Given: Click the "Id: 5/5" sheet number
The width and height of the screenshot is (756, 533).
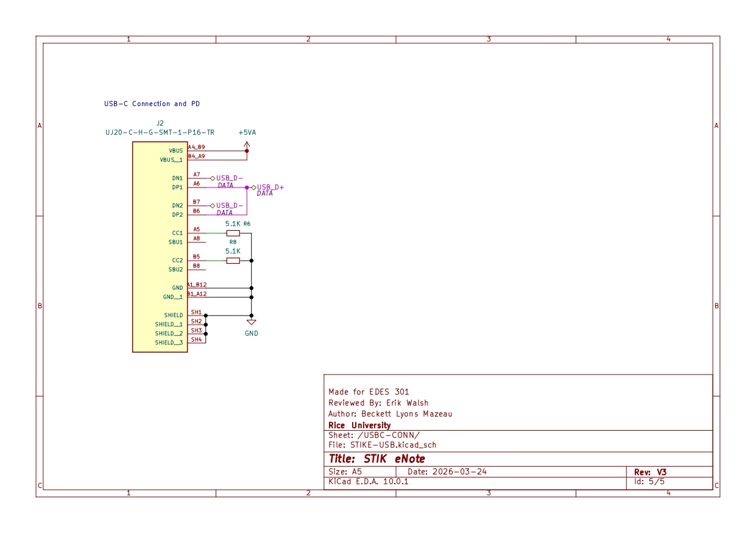Looking at the screenshot, I should coord(649,481).
